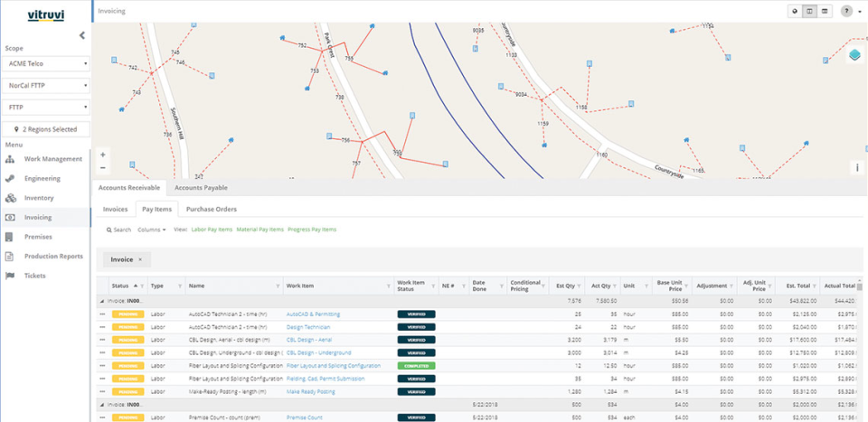The height and width of the screenshot is (422, 868).
Task: Select the split map and table view
Action: [810, 11]
